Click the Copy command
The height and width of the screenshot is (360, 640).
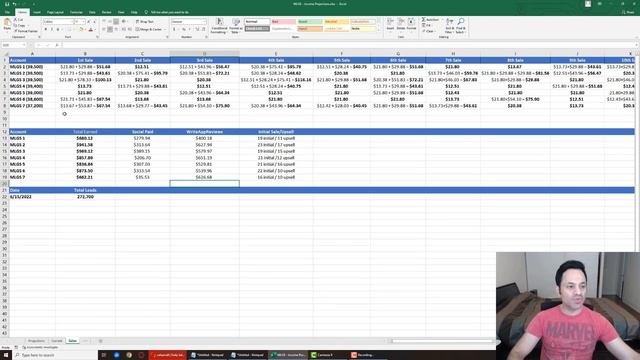pos(20,25)
